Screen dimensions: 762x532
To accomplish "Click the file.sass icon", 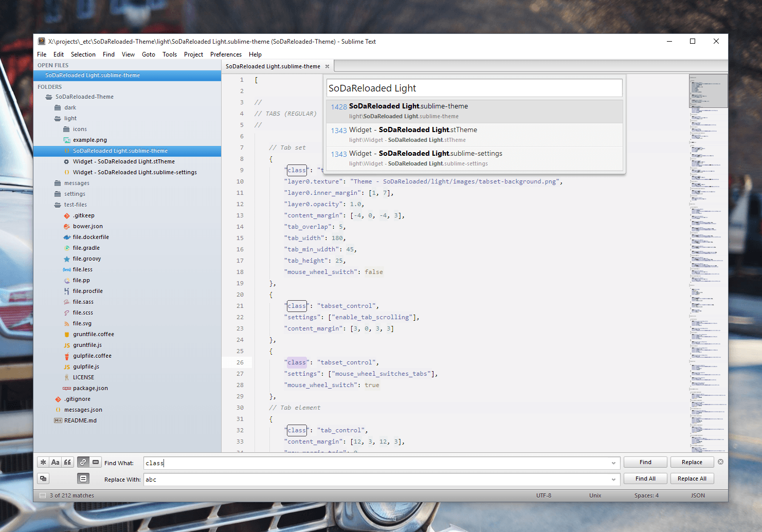I will pos(66,302).
